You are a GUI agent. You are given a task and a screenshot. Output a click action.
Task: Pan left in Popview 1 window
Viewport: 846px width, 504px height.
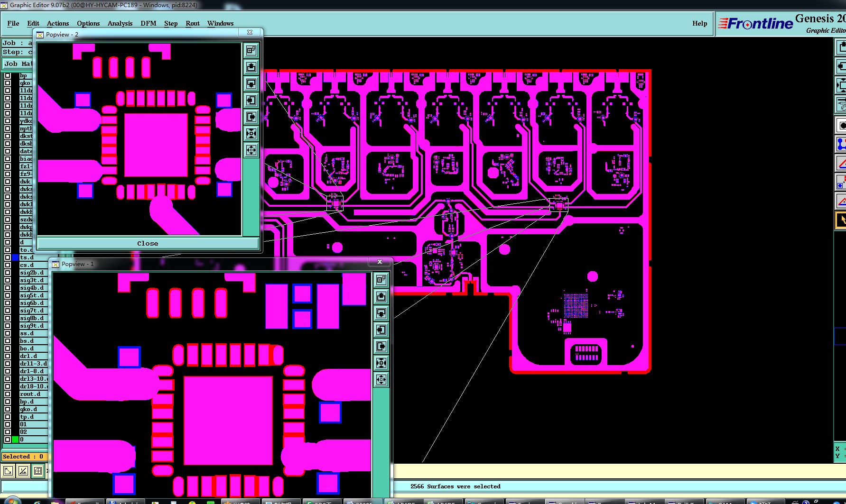click(x=381, y=330)
